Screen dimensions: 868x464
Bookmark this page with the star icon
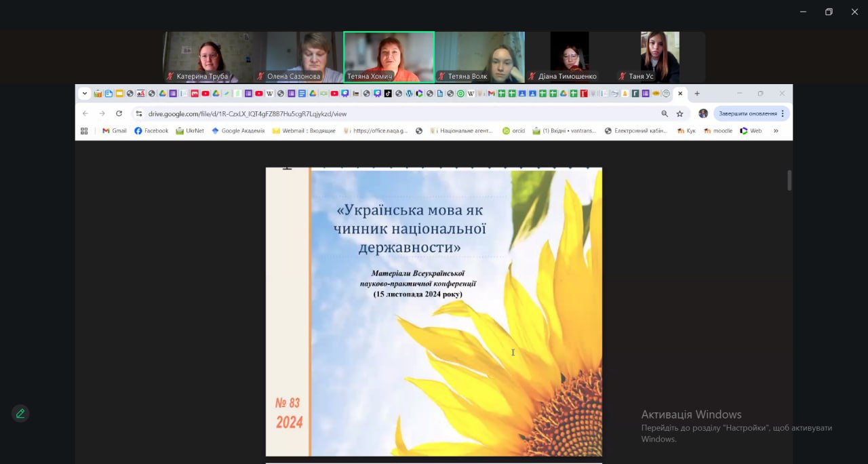pos(679,114)
